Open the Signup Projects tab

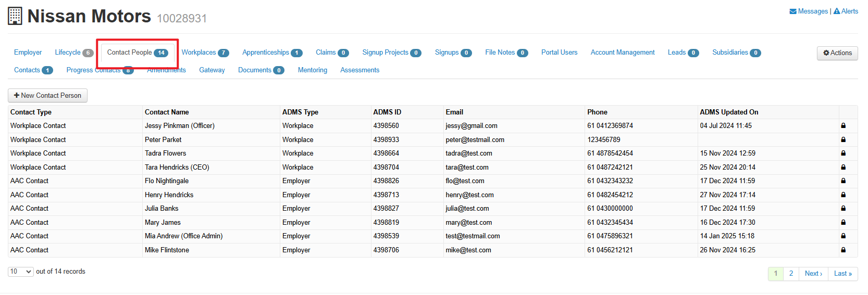[x=392, y=53]
